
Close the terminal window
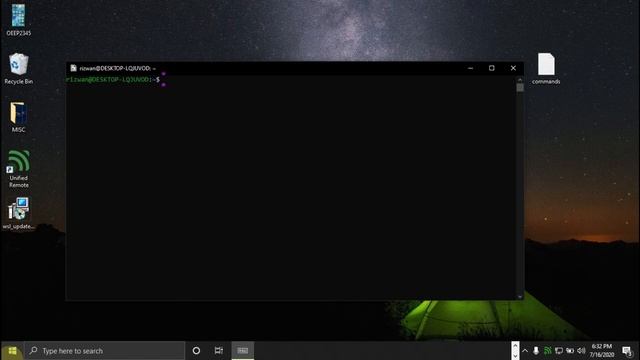click(513, 68)
